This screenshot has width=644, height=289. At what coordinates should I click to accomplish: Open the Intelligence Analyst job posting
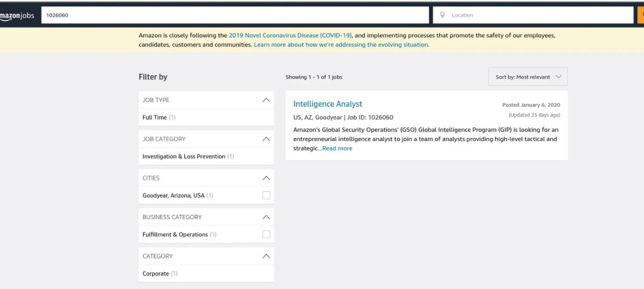point(328,104)
